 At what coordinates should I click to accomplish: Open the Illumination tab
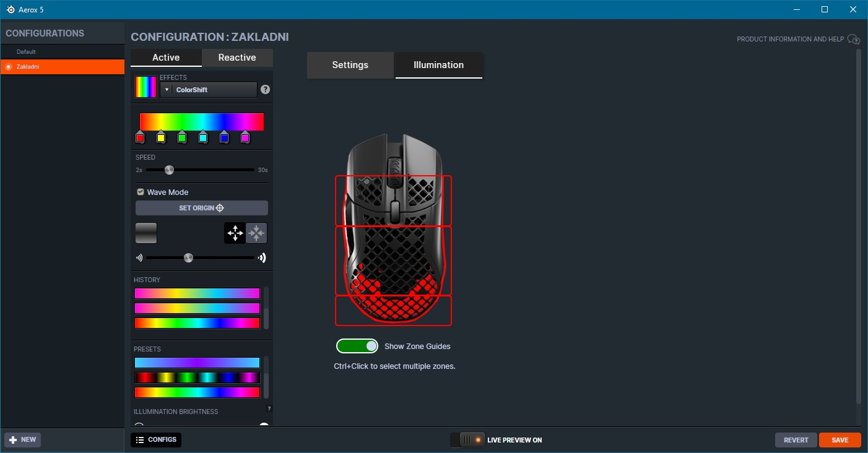pos(439,65)
